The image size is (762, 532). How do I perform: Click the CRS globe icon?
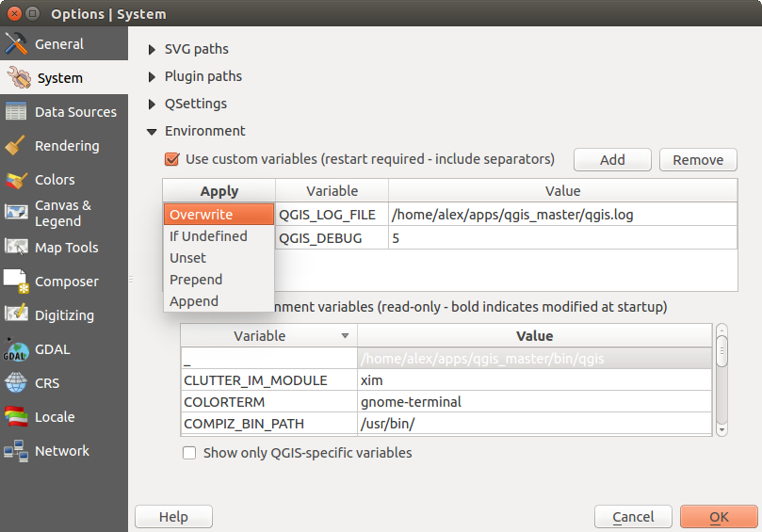tap(16, 383)
